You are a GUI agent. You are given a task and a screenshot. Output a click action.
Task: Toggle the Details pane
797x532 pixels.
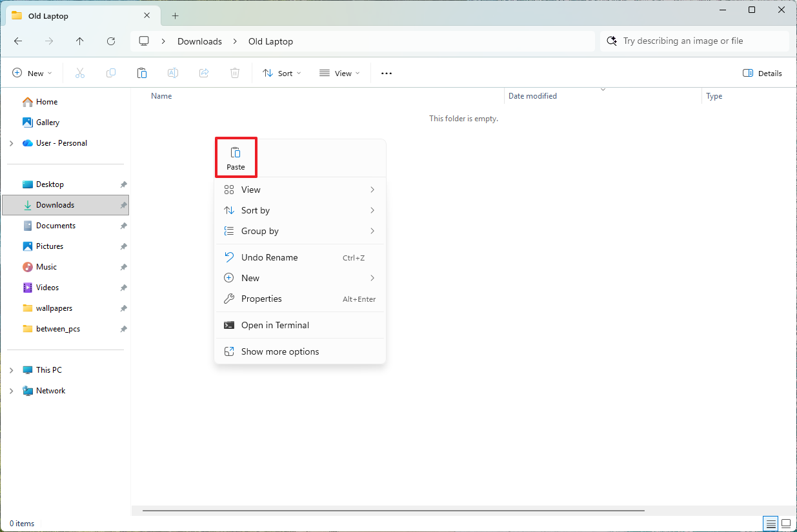click(x=762, y=73)
